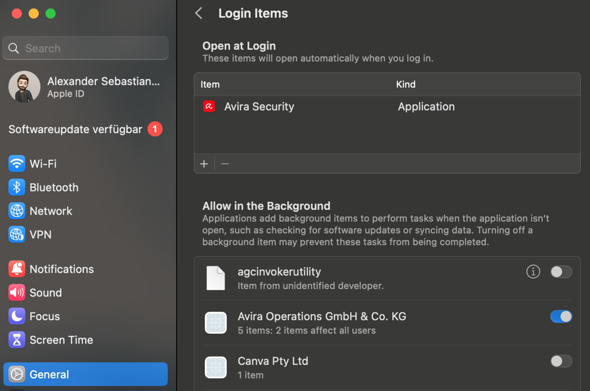This screenshot has height=391, width=590.
Task: Click the magnifying glass search icon
Action: tap(14, 48)
